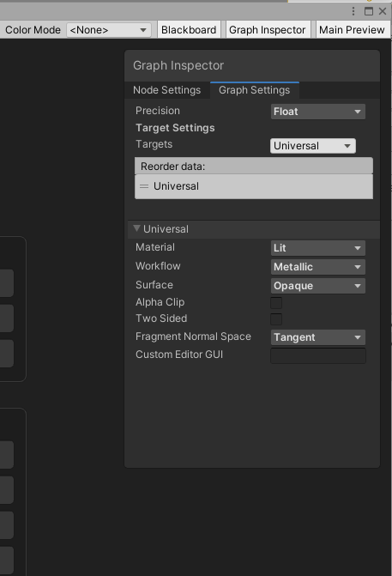Open the Color Mode dropdown
392x576 pixels.
pyautogui.click(x=109, y=30)
